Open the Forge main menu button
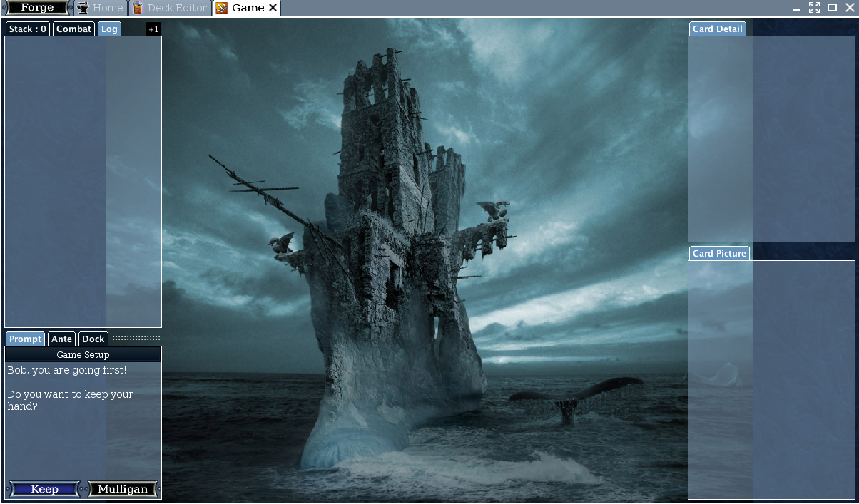Image resolution: width=859 pixels, height=504 pixels. pos(37,8)
